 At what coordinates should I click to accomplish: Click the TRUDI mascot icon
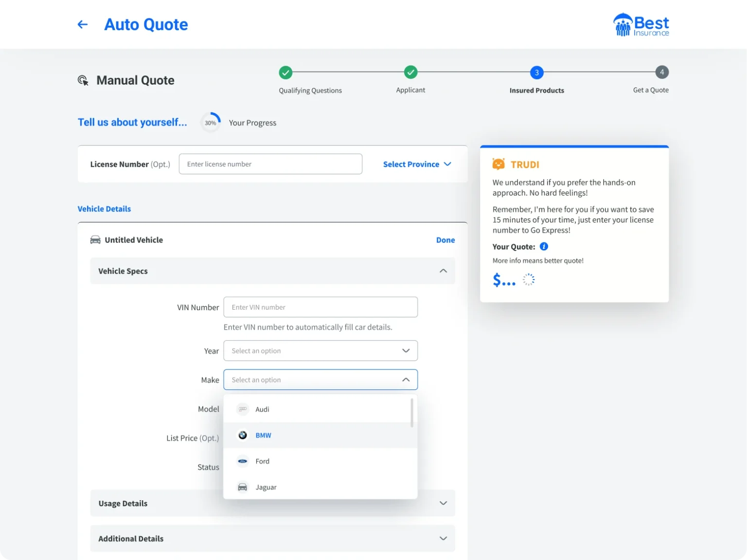click(498, 164)
